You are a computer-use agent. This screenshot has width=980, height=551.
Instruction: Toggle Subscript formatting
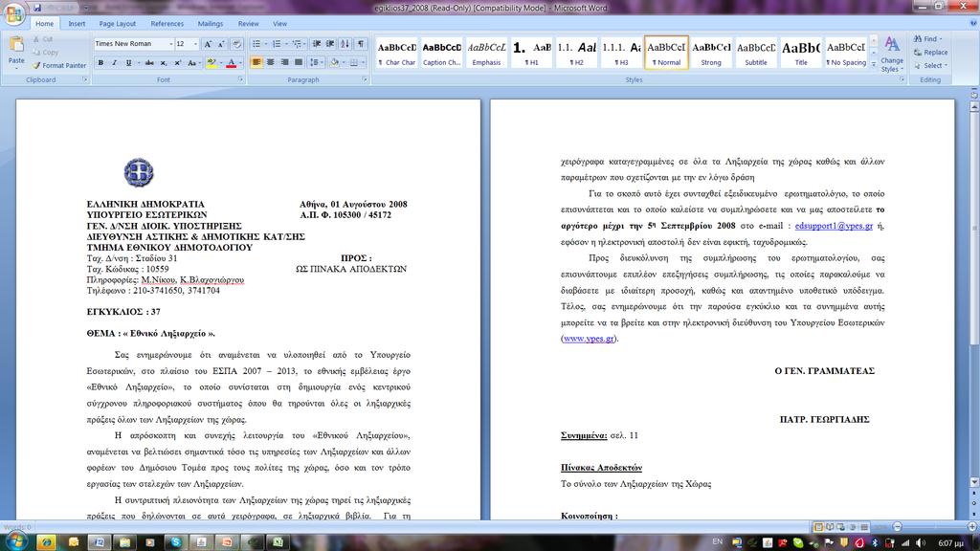pos(163,62)
